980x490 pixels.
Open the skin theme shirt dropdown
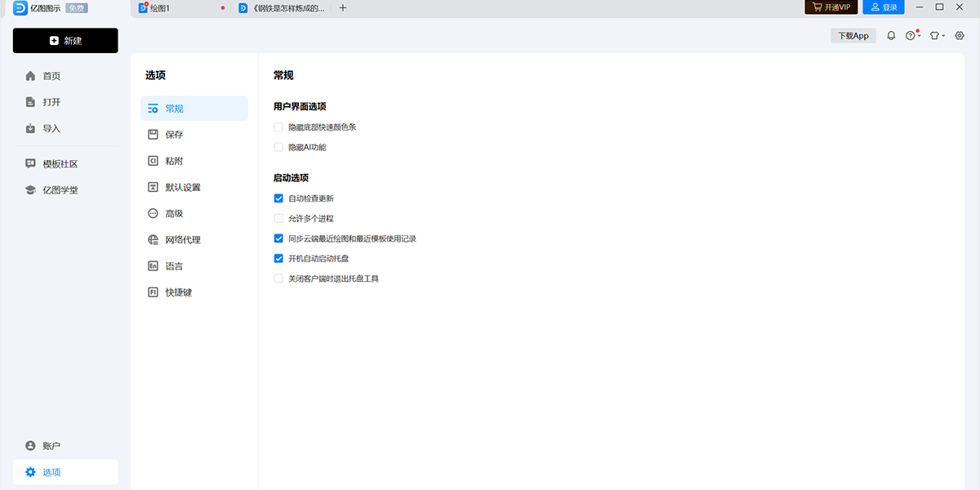tap(937, 36)
